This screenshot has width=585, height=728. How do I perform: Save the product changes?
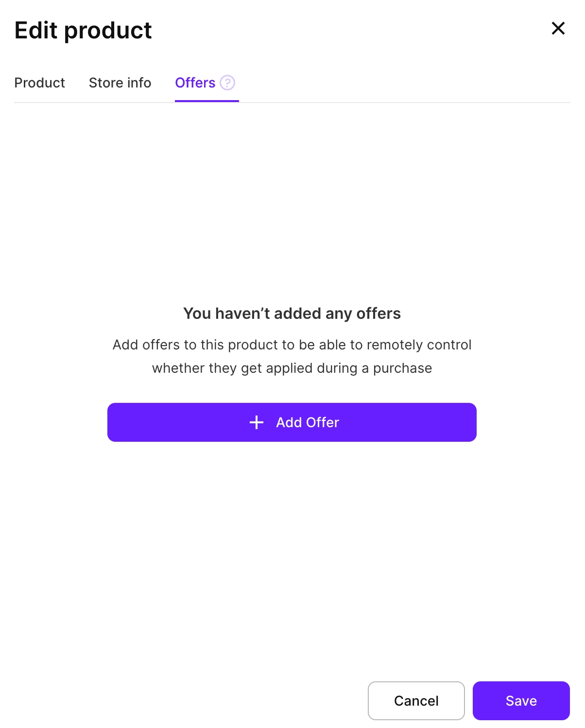[521, 700]
